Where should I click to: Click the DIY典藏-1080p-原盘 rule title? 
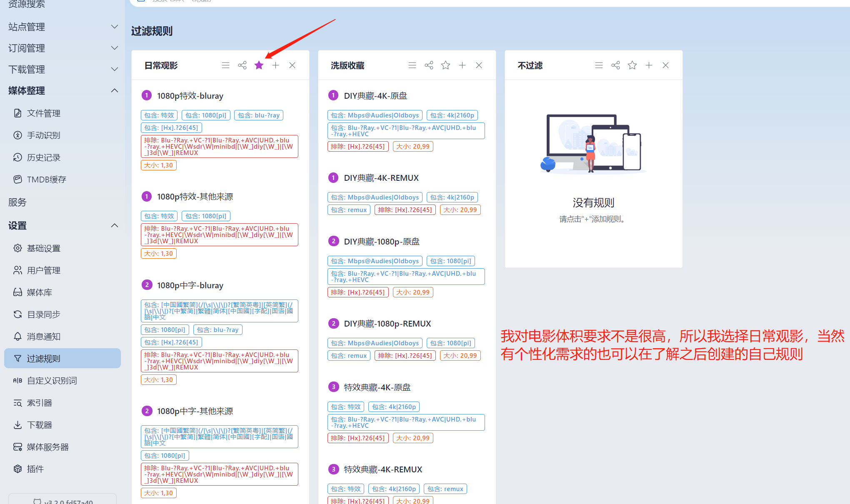382,242
